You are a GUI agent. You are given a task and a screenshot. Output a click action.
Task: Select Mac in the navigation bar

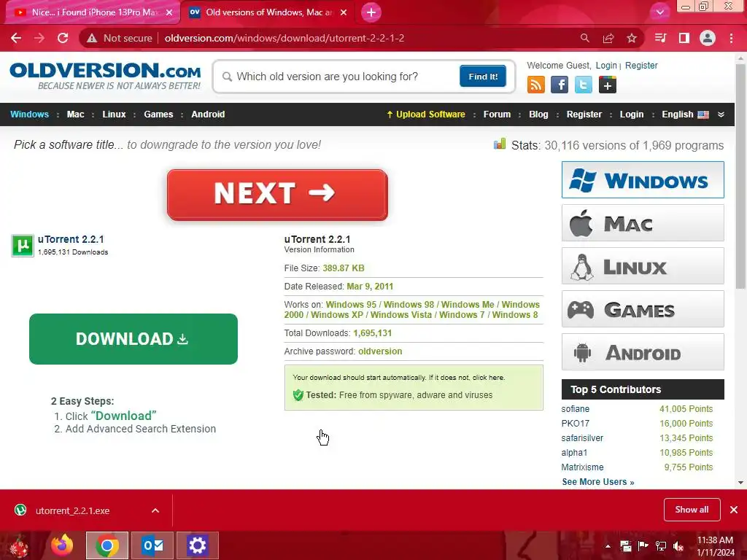point(75,114)
